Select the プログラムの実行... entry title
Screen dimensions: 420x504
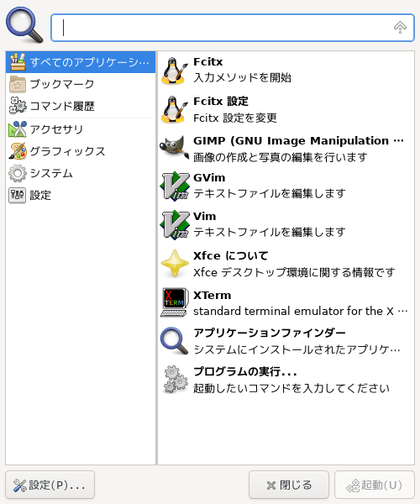click(x=245, y=371)
